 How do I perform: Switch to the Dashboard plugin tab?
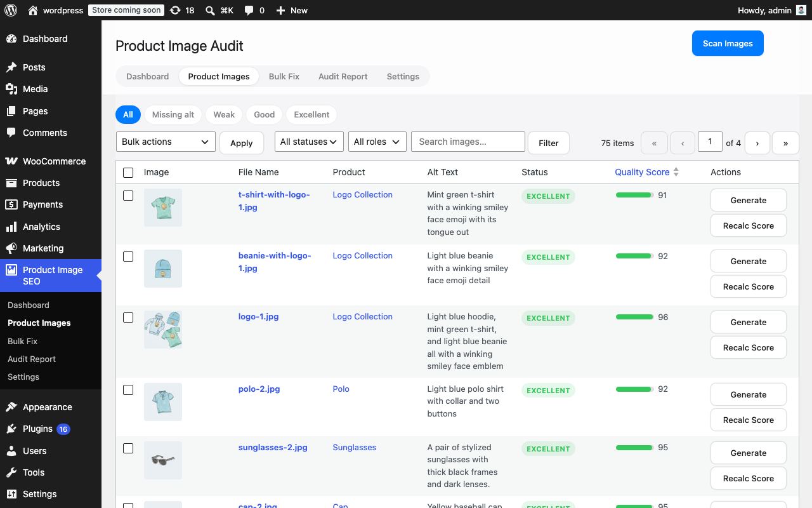tap(148, 76)
